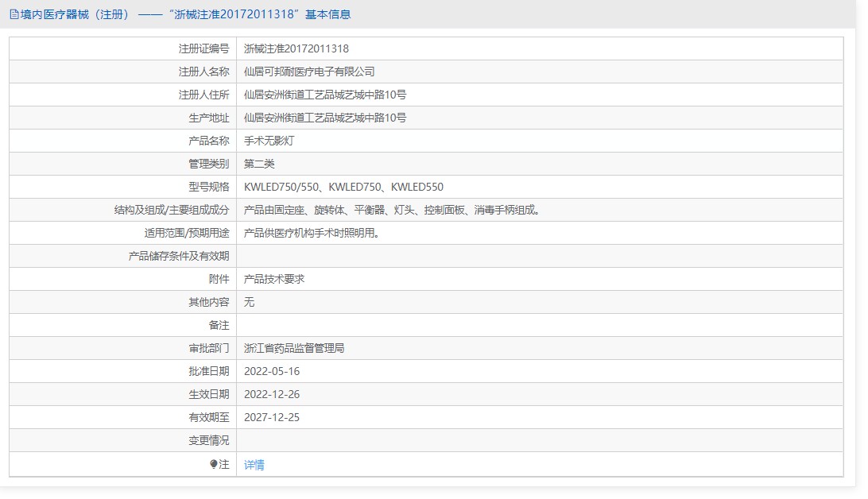The image size is (868, 499).
Task: Click the 有效期至 label
Action: click(209, 418)
